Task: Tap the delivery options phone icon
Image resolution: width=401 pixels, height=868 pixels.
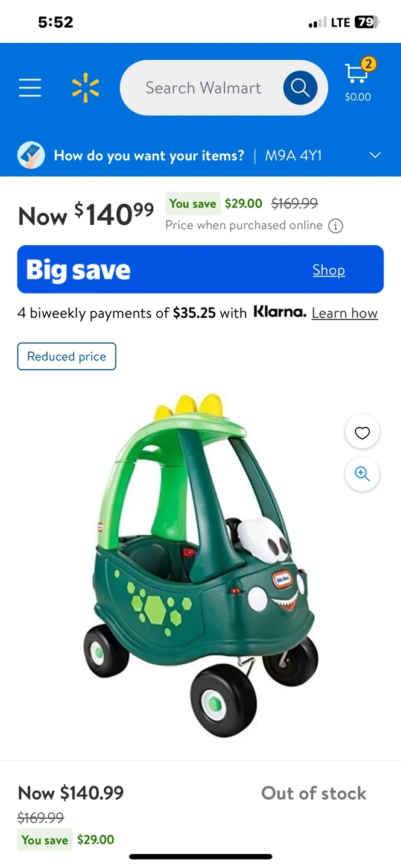Action: point(31,156)
